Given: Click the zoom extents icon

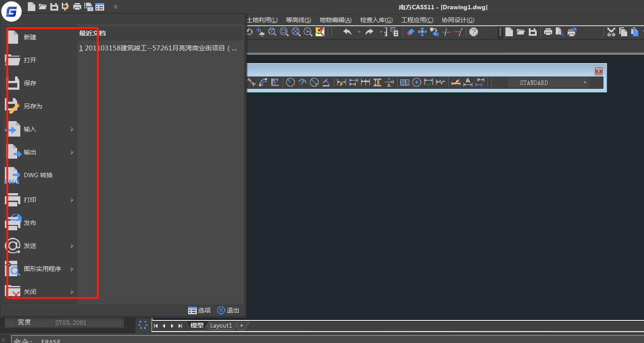Looking at the screenshot, I should pos(296,32).
